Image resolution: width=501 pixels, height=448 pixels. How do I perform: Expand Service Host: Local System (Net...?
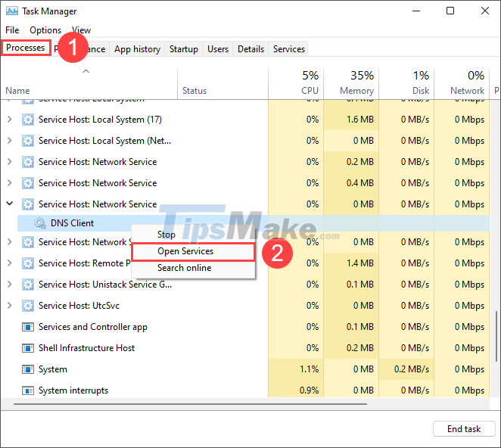pyautogui.click(x=10, y=141)
